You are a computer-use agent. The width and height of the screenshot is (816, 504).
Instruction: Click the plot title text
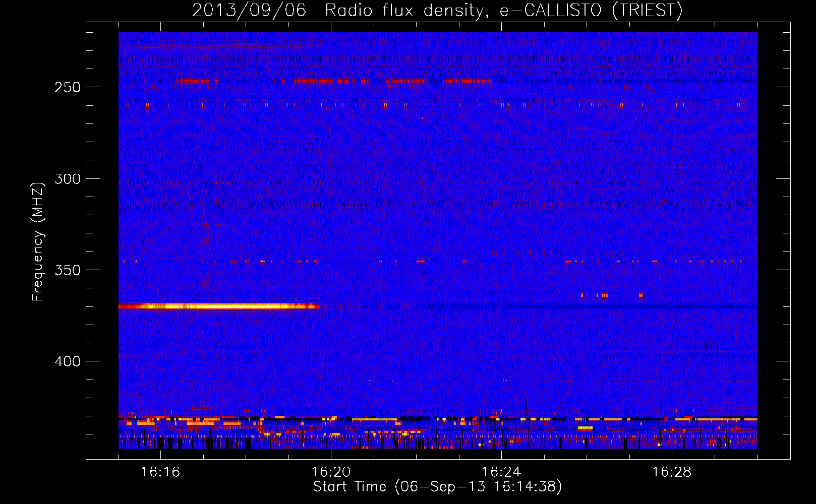pos(437,10)
